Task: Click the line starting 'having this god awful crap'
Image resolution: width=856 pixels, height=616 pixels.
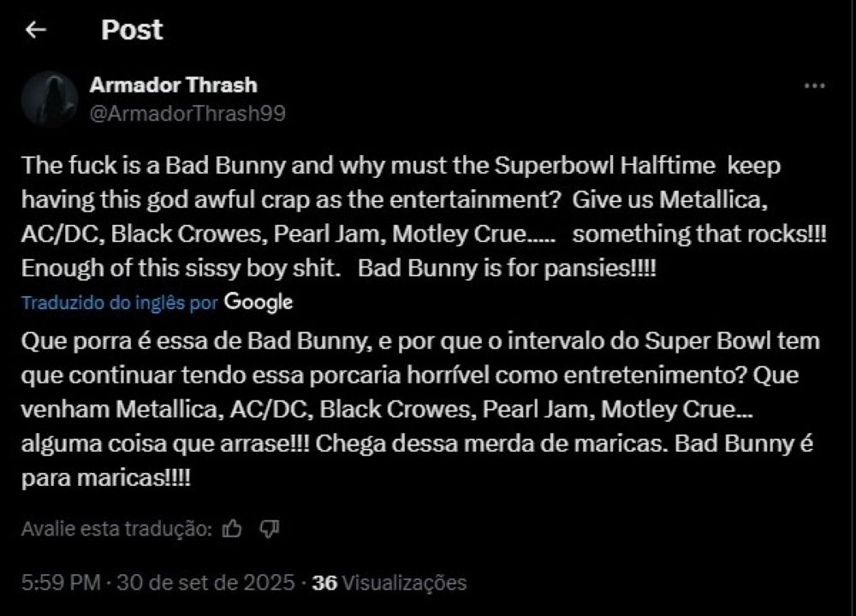Action: click(395, 199)
